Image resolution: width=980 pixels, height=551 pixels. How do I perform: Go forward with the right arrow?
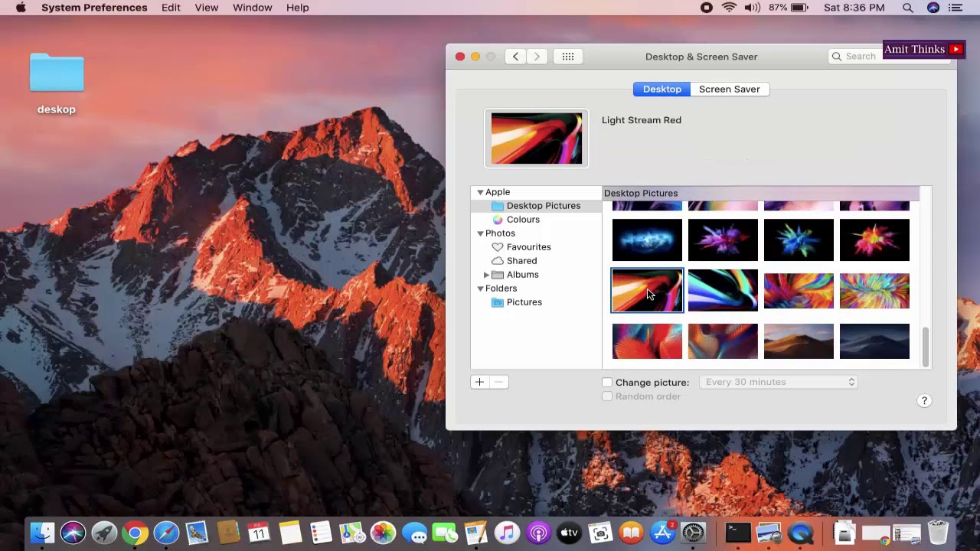tap(537, 57)
